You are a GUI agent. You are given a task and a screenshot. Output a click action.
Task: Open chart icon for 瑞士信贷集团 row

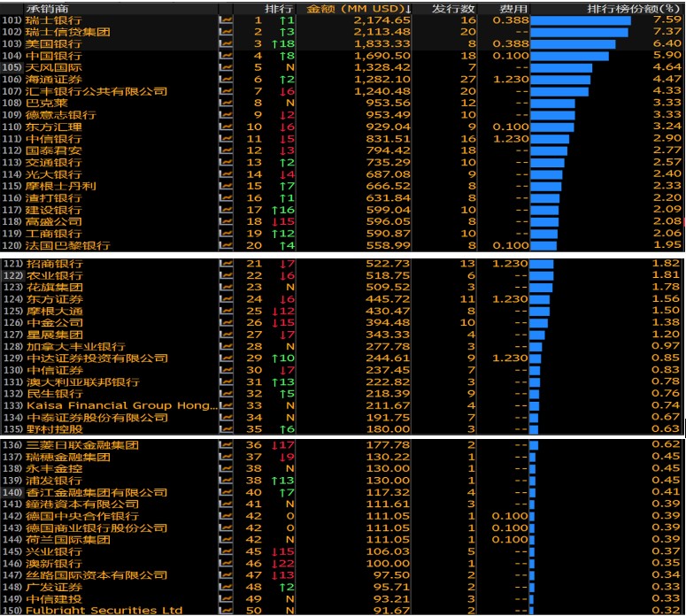(x=226, y=32)
